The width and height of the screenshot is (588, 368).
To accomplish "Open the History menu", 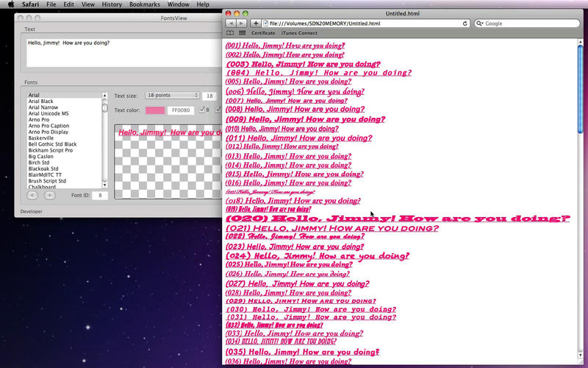I will 112,4.
